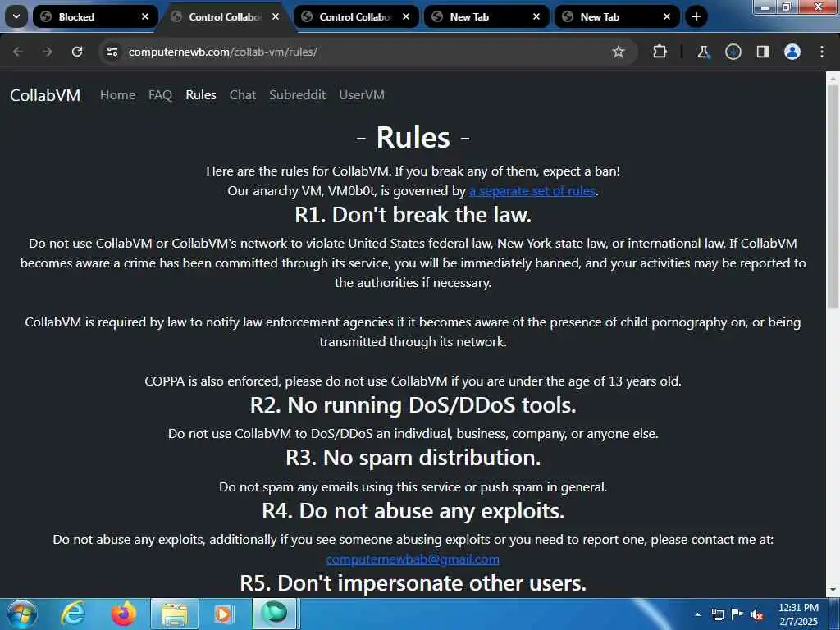Image resolution: width=840 pixels, height=630 pixels.
Task: Open Windows Explorer folder icon on taskbar
Action: pyautogui.click(x=175, y=614)
